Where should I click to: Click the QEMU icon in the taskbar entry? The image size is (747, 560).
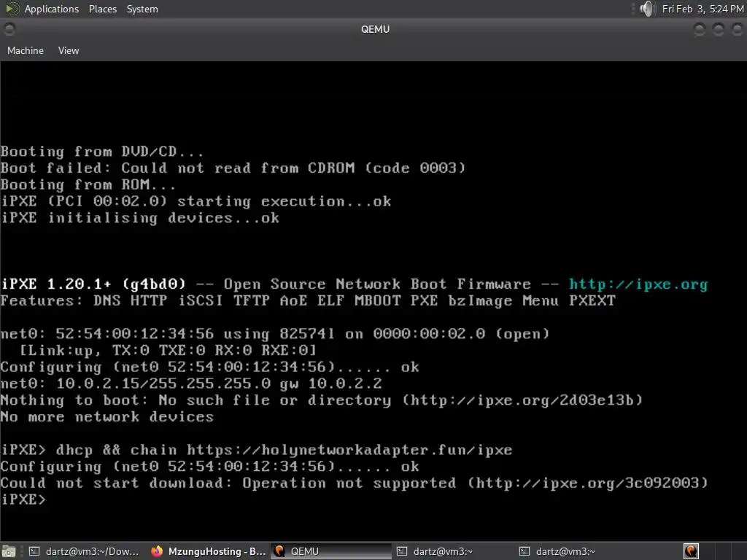279,551
